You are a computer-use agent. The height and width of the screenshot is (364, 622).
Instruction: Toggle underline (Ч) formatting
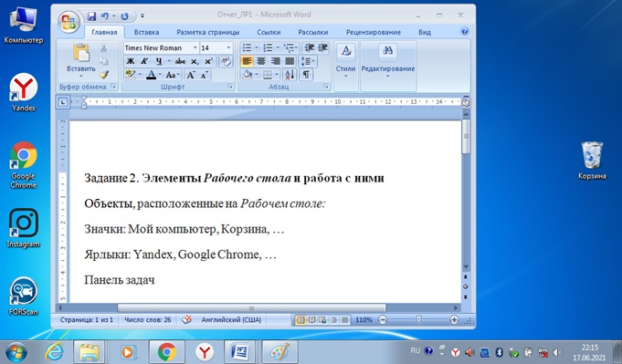[159, 61]
